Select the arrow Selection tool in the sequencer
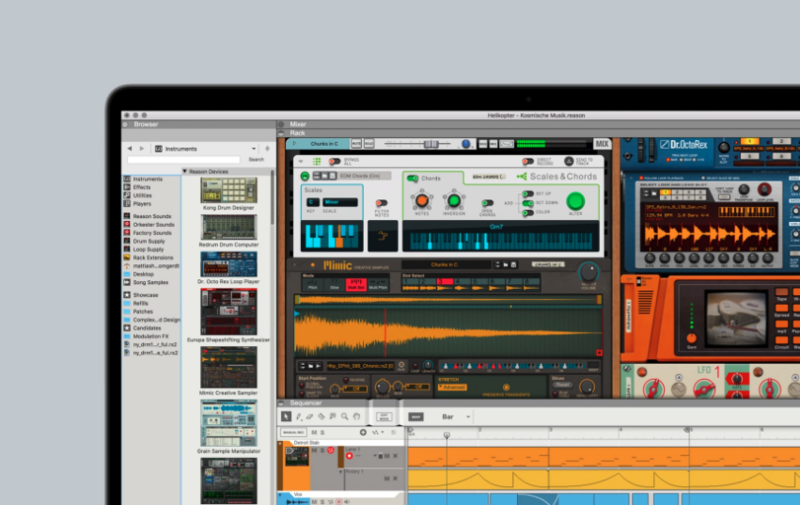 pos(286,416)
